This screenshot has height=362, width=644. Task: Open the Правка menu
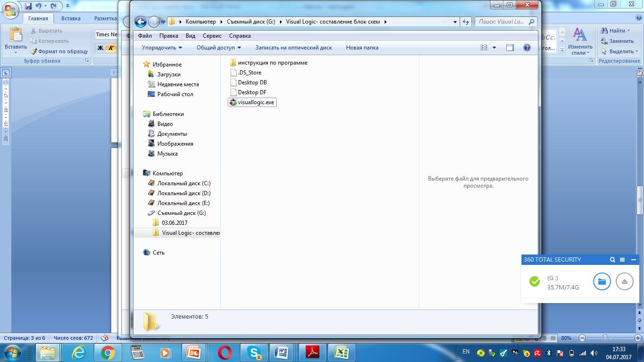tap(169, 36)
